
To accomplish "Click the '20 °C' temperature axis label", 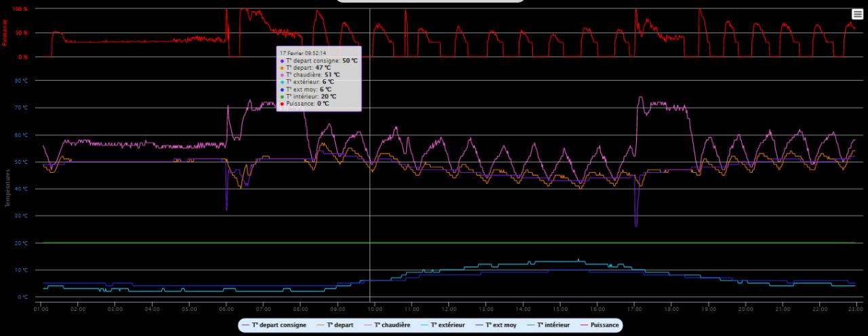I will point(22,243).
